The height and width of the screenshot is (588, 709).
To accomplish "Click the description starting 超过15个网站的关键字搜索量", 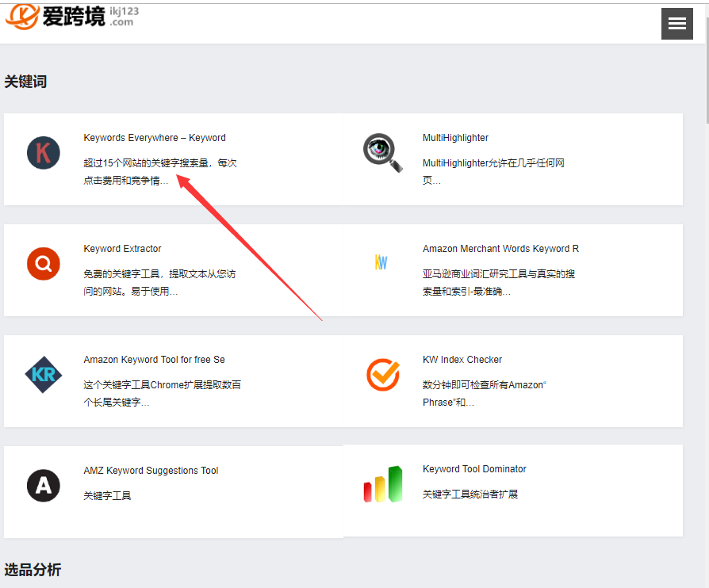I will [x=160, y=172].
